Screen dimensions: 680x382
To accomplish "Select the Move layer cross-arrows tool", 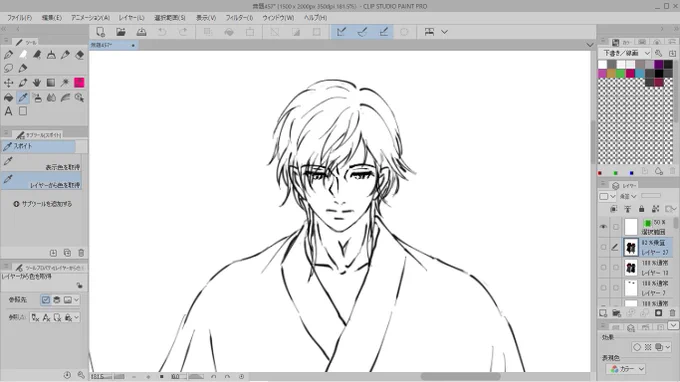I will coord(8,83).
